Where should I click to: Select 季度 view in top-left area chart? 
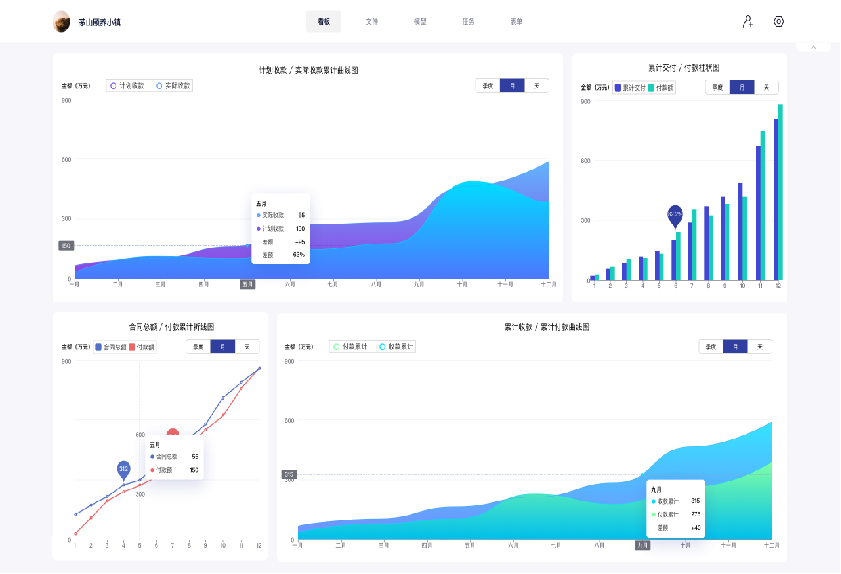tap(488, 86)
